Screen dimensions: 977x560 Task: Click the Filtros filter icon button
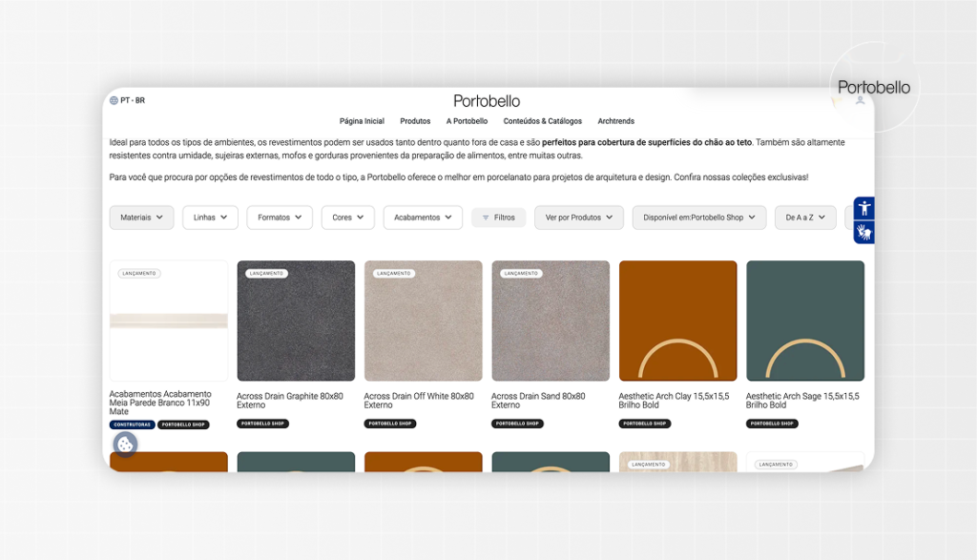(498, 218)
